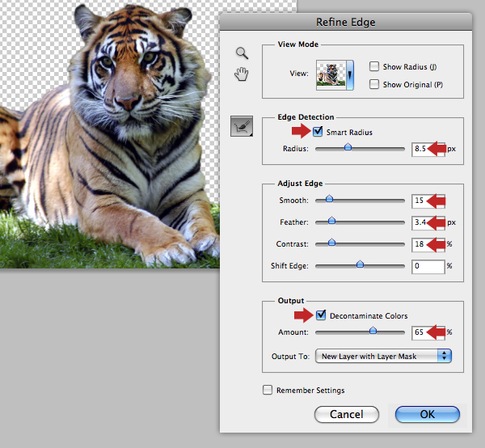Select the Hand tool icon
Screen dimensions: 485x448
pos(241,74)
